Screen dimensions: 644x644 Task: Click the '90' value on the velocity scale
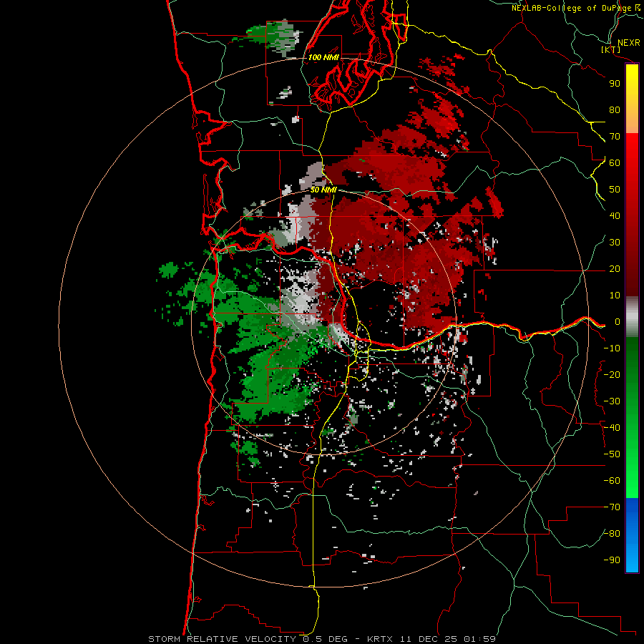(x=615, y=84)
